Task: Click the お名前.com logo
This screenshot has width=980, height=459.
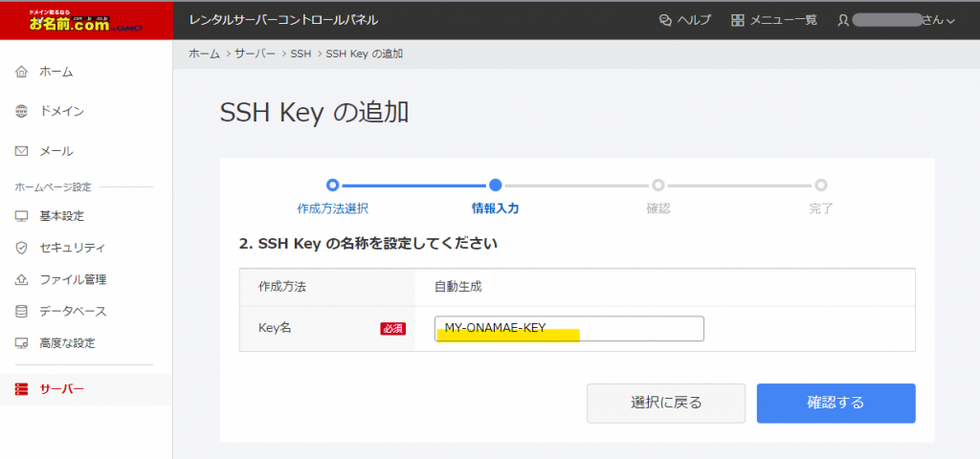Action: coord(85,20)
